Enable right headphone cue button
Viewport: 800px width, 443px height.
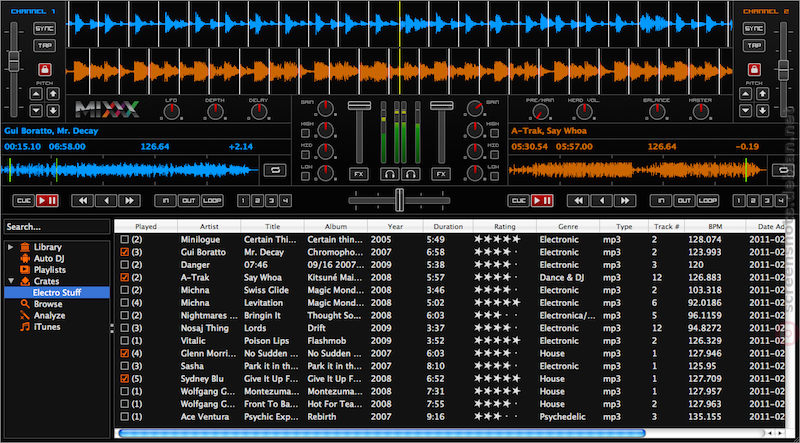(410, 174)
